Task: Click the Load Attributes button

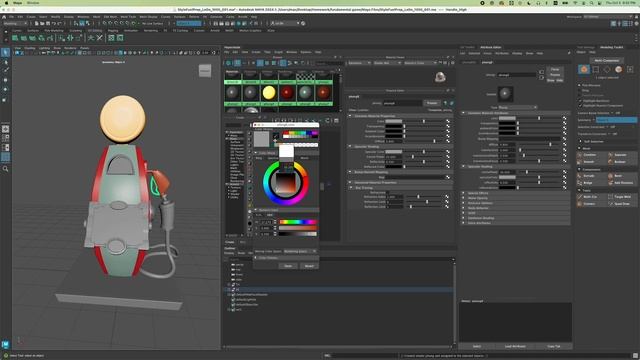Action: (x=515, y=346)
